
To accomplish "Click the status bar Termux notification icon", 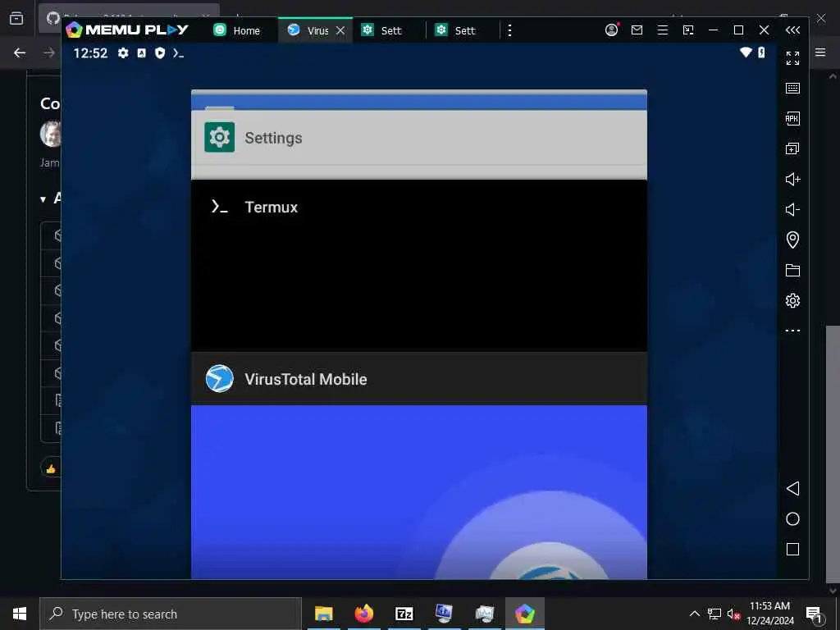I will pos(178,53).
